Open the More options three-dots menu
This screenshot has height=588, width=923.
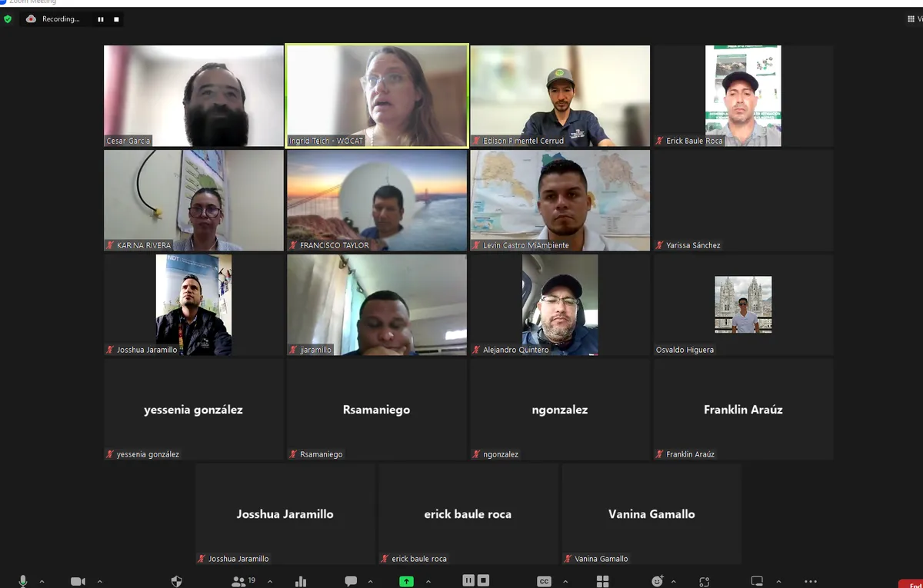point(810,581)
